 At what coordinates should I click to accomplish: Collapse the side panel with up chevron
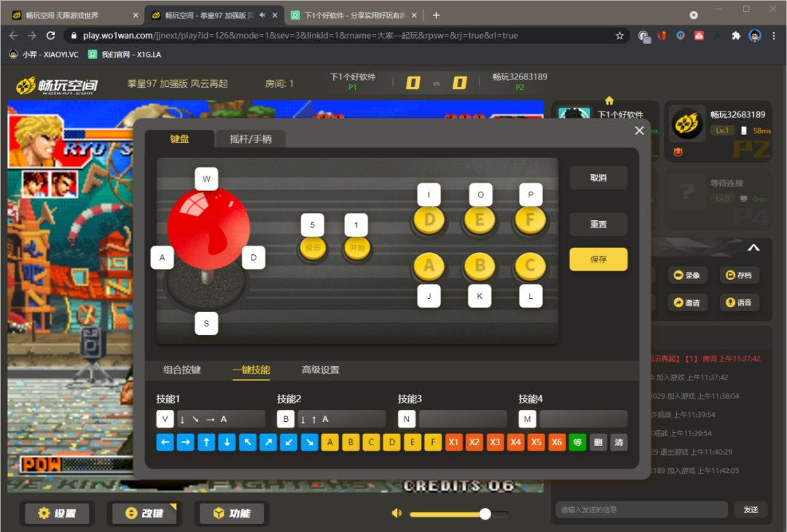(753, 248)
